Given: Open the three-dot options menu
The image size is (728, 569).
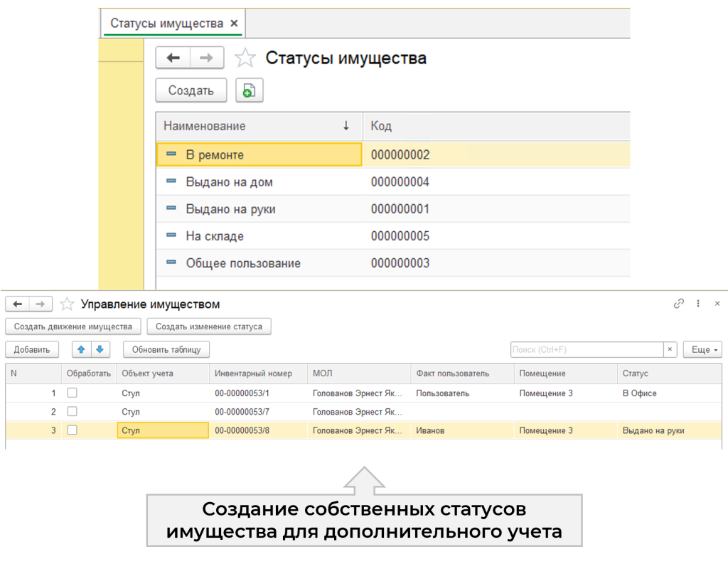Looking at the screenshot, I should (x=698, y=303).
